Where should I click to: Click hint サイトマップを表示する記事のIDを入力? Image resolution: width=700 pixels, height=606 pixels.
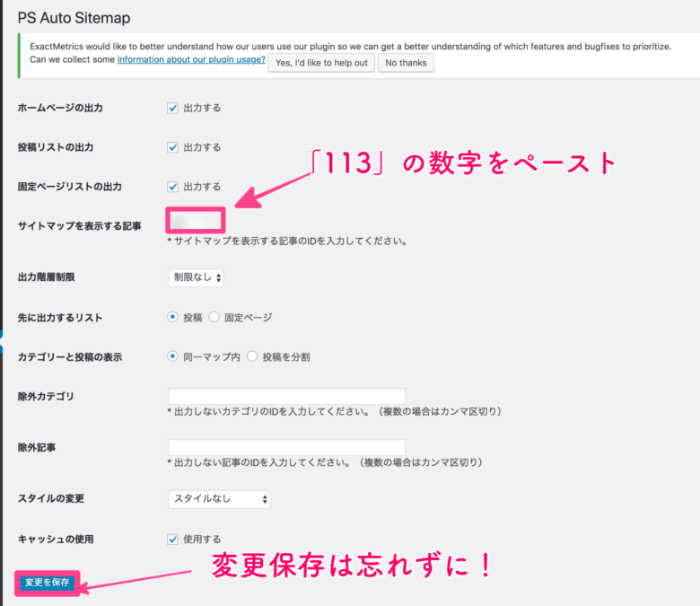287,242
